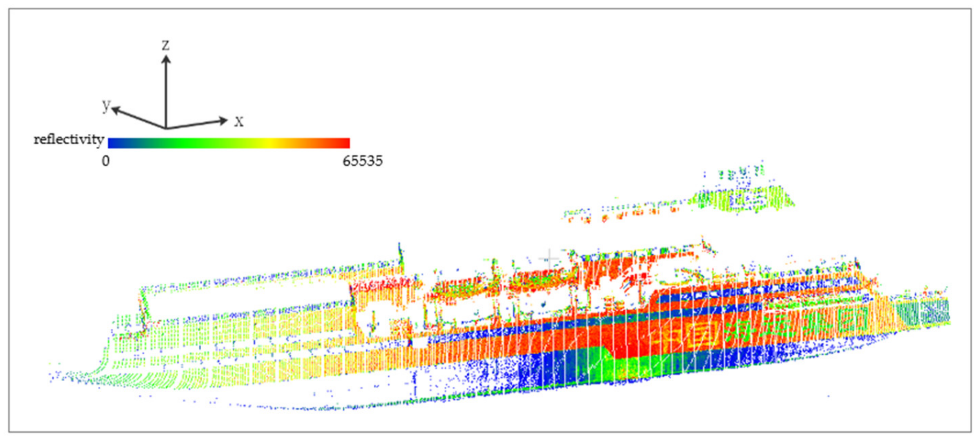Click the z axis arrowhead
980x447 pixels.
coord(166,59)
